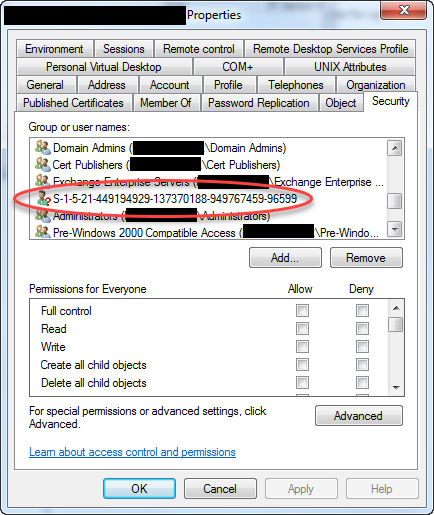
Task: Click the Administrators group icon
Action: coord(43,215)
